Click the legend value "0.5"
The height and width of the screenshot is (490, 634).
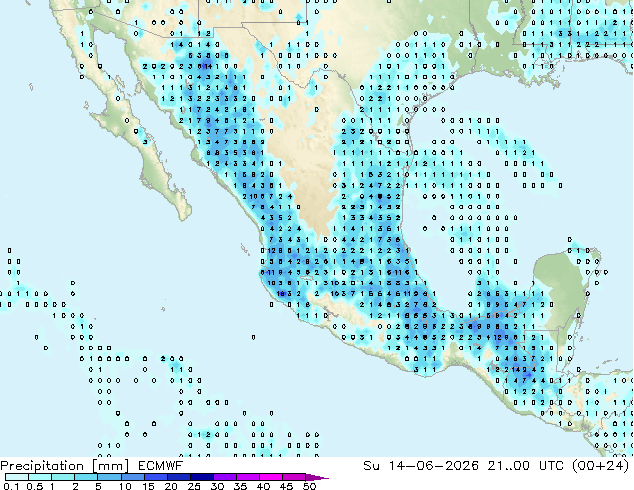tap(35, 486)
